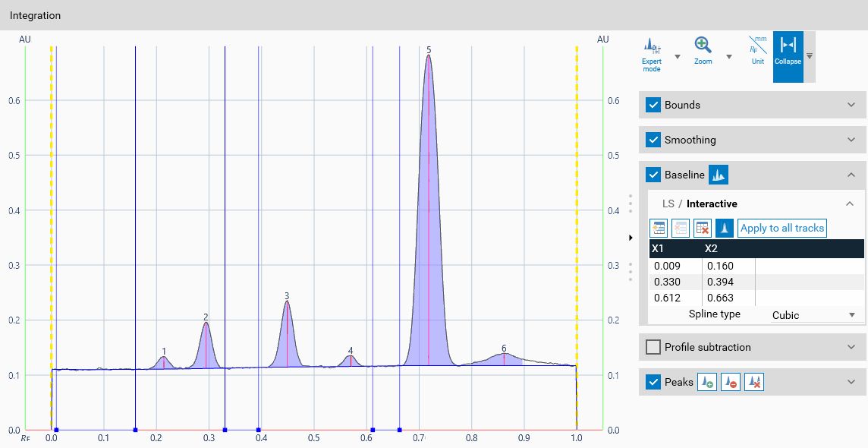
Task: Click the remove peak icon
Action: [730, 382]
